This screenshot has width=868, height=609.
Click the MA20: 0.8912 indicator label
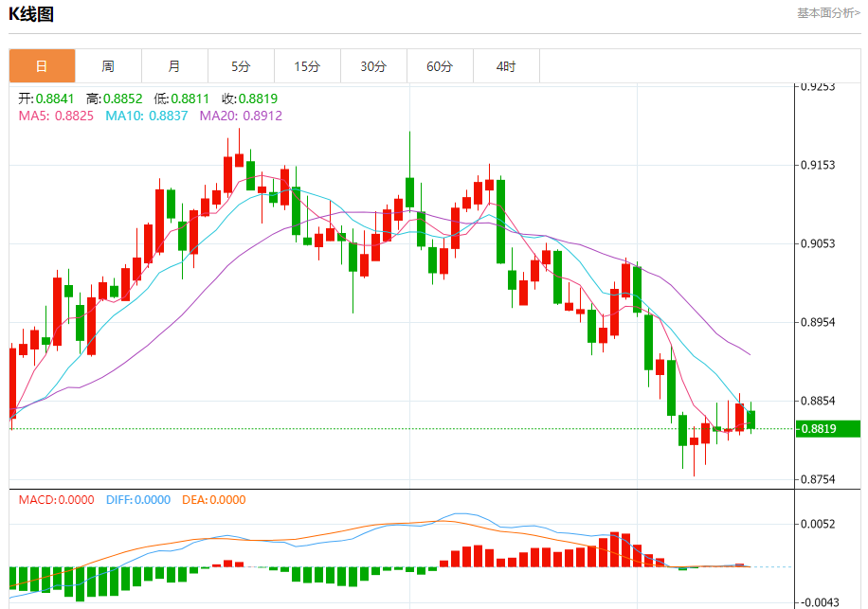pyautogui.click(x=241, y=116)
